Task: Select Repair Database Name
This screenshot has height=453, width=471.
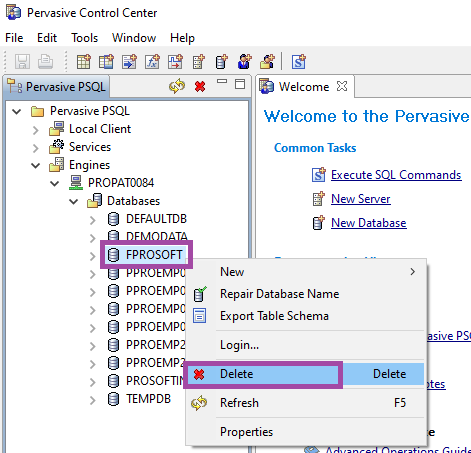Action: (x=305, y=294)
